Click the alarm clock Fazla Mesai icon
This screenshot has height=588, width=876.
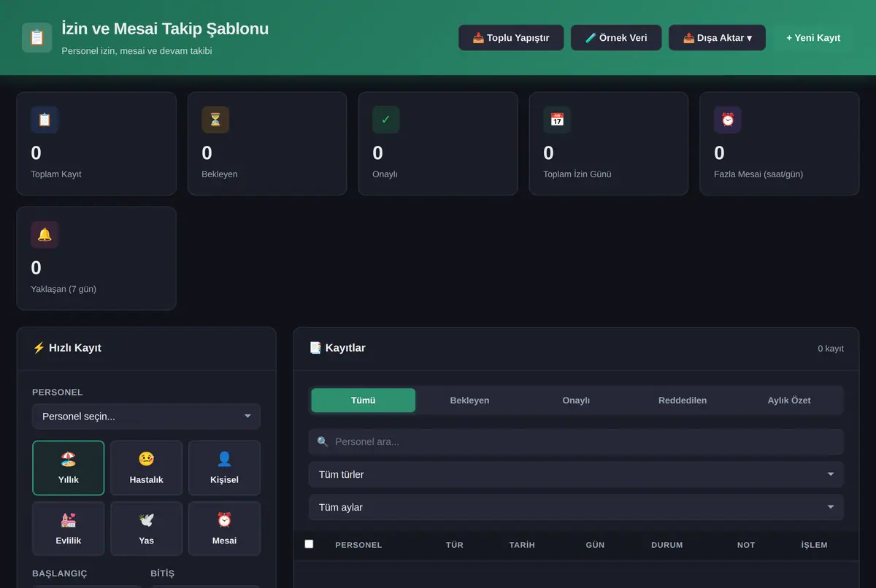728,120
